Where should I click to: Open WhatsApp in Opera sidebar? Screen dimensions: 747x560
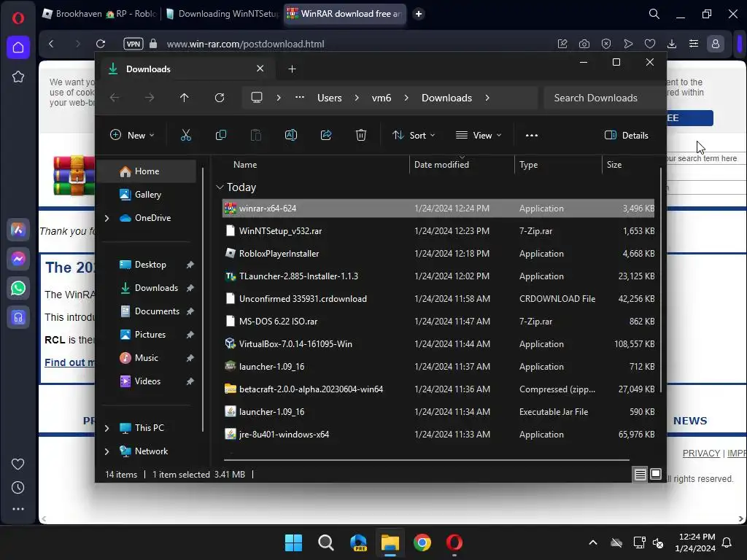18,288
